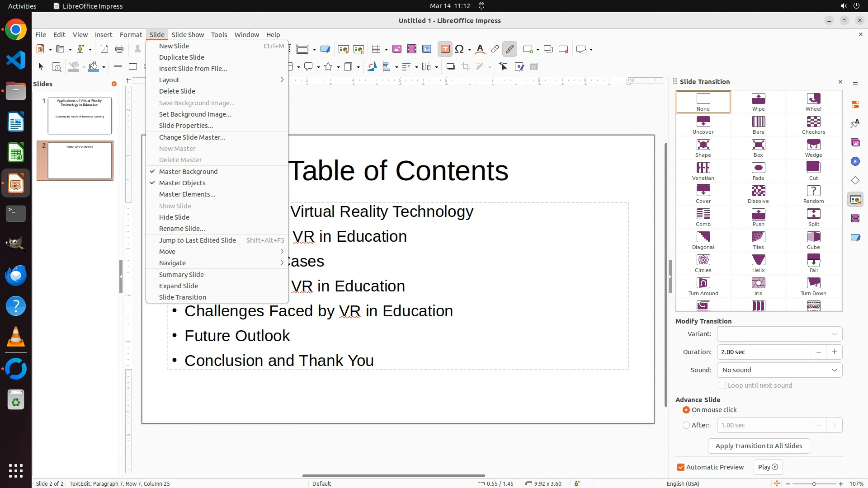Click the Venetian transition icon
Viewport: 868px width, 488px height.
click(703, 171)
